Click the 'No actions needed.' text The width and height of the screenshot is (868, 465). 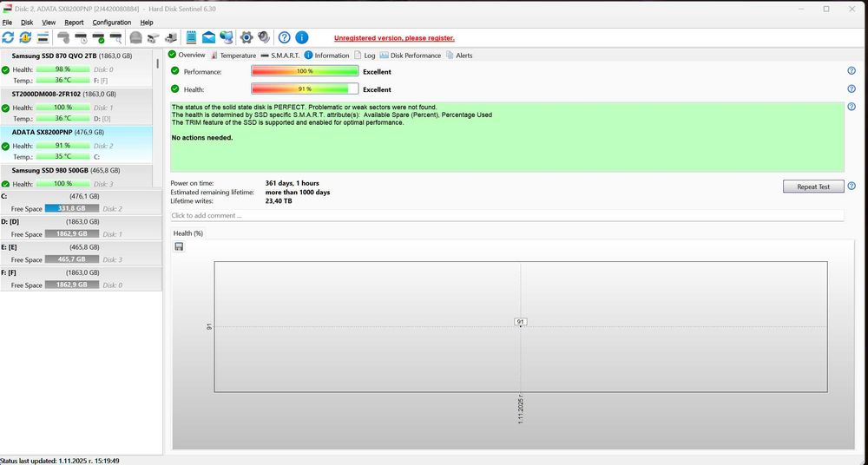202,138
